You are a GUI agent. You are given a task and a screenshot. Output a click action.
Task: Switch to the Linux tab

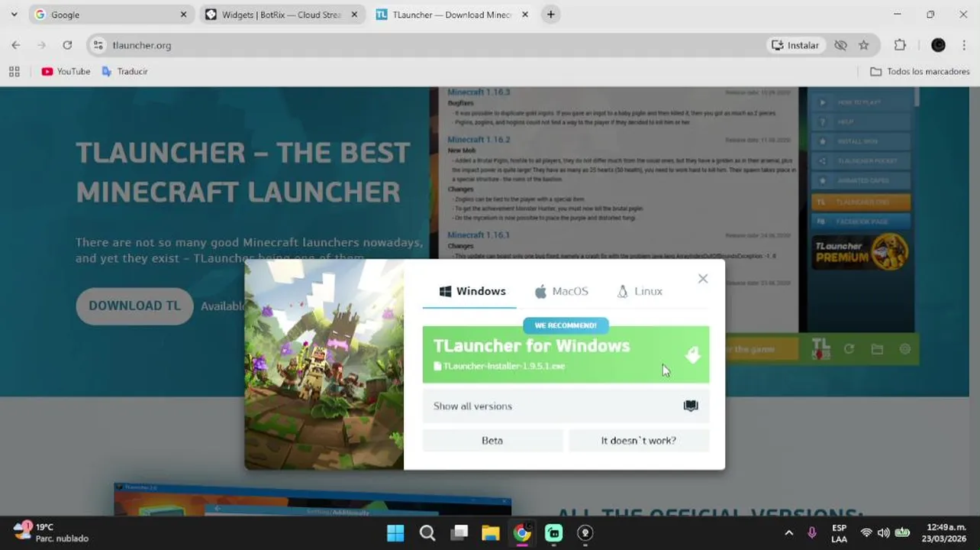(640, 291)
